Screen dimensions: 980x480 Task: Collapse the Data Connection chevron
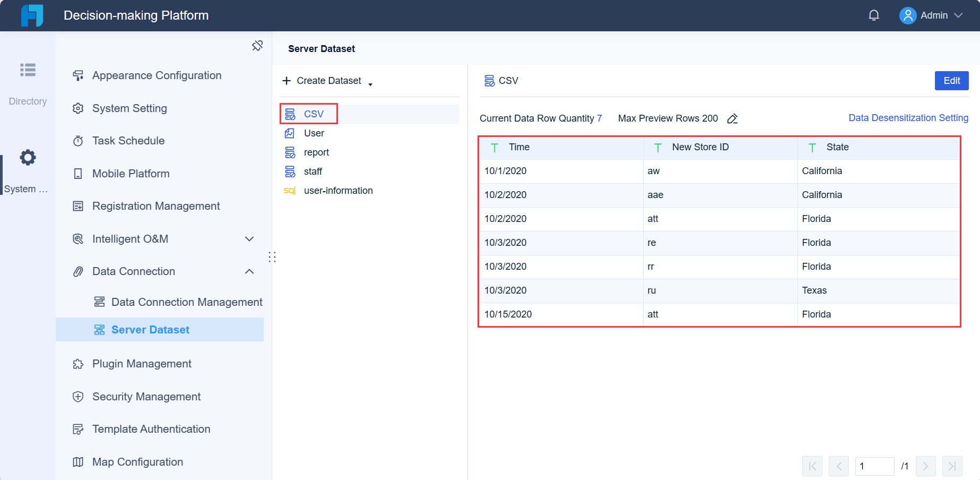coord(249,271)
